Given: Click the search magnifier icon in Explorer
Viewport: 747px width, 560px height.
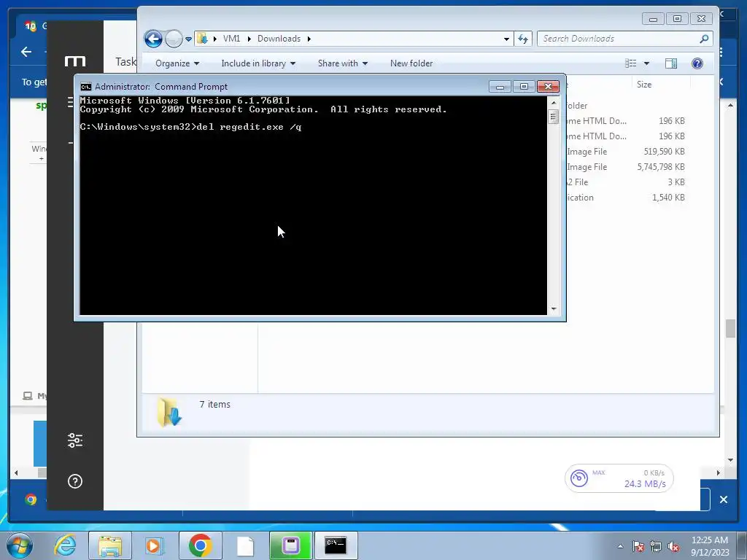Looking at the screenshot, I should pos(704,39).
